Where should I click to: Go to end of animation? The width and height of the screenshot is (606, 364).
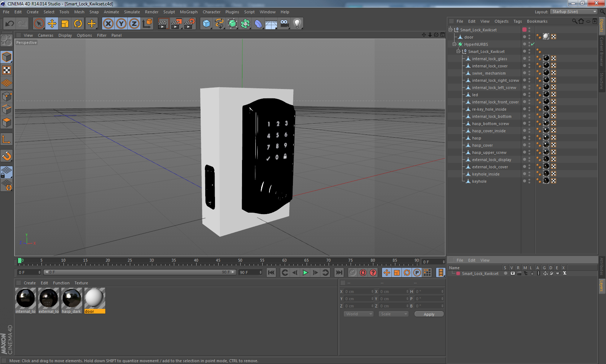[x=339, y=272]
